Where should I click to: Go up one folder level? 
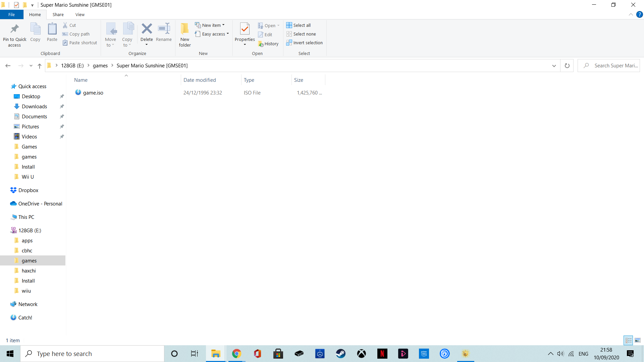tap(40, 66)
